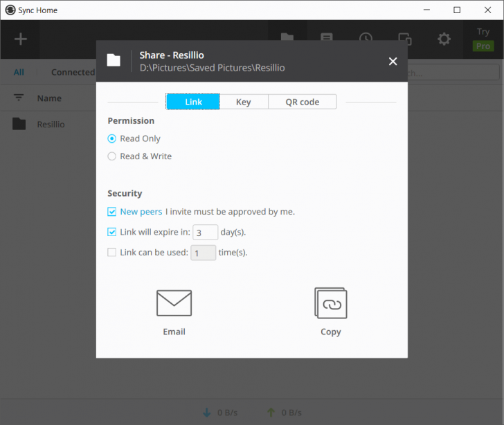This screenshot has height=425, width=504.
Task: Click the download 0 B/s status text
Action: pos(227,413)
